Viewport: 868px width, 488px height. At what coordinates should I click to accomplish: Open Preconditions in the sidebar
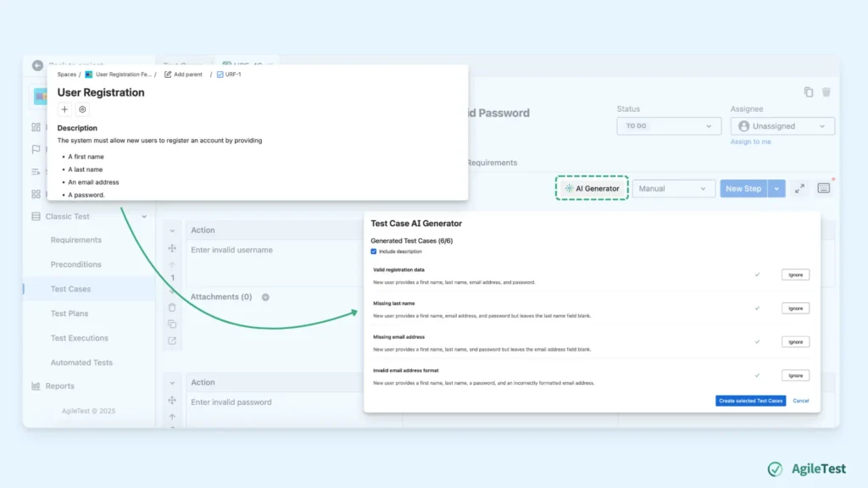tap(75, 264)
